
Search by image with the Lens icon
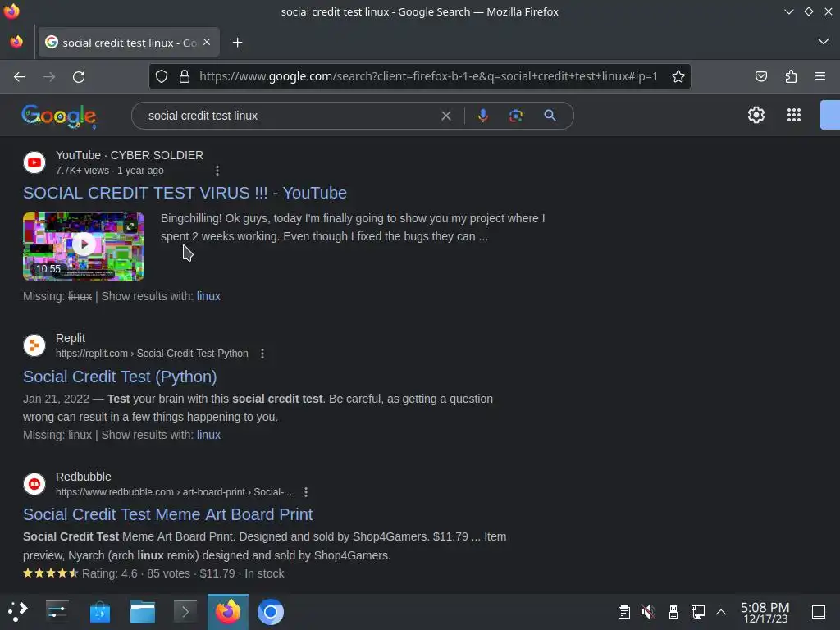click(x=515, y=116)
